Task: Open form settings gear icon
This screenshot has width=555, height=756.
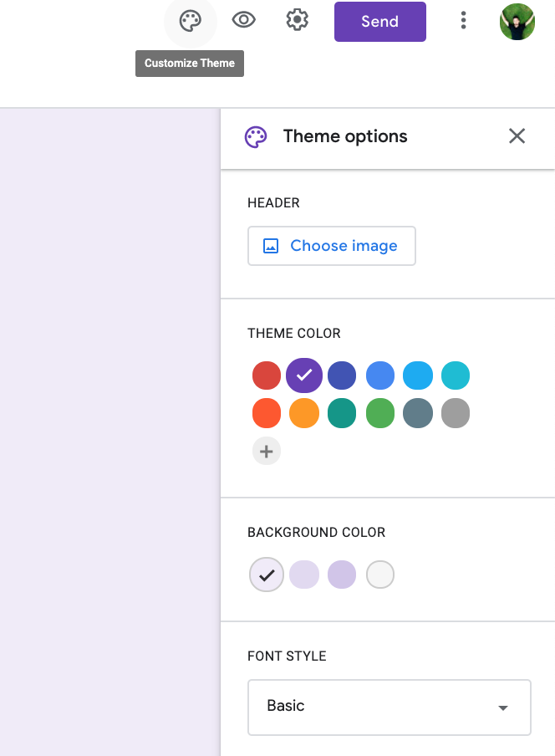Action: click(297, 21)
